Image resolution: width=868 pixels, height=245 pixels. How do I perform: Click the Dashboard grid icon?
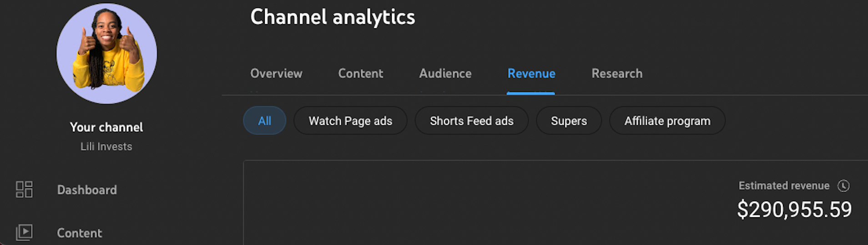24,189
